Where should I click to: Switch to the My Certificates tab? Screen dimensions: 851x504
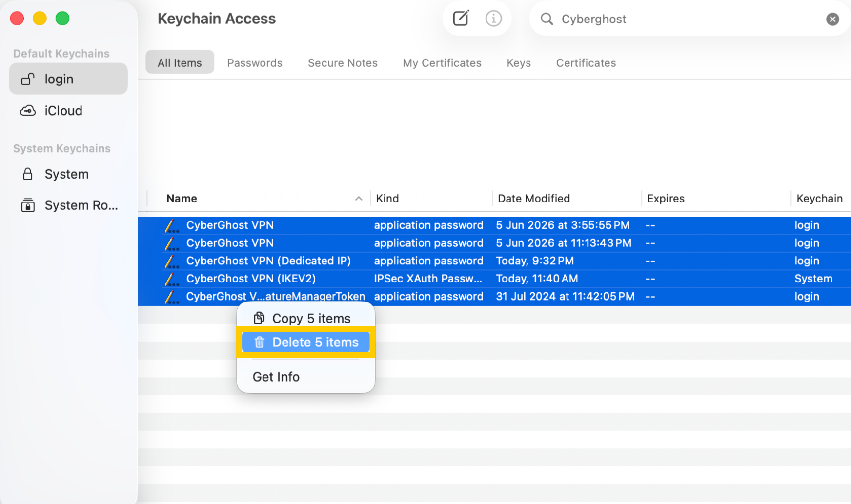(x=442, y=63)
